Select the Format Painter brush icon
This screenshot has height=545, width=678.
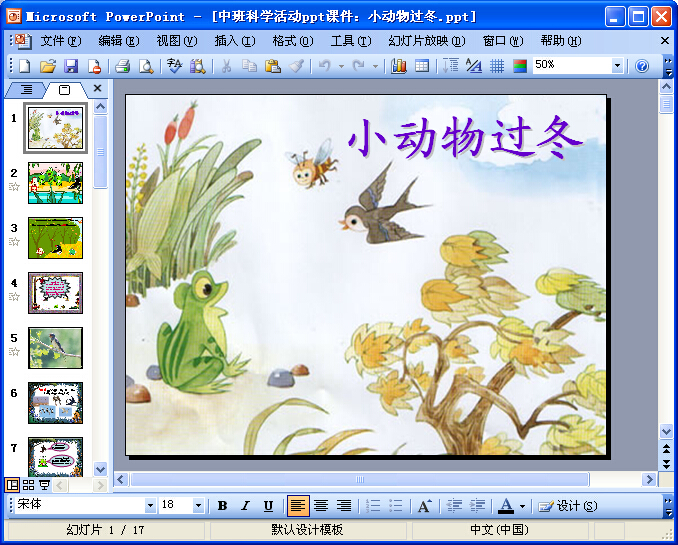[296, 66]
